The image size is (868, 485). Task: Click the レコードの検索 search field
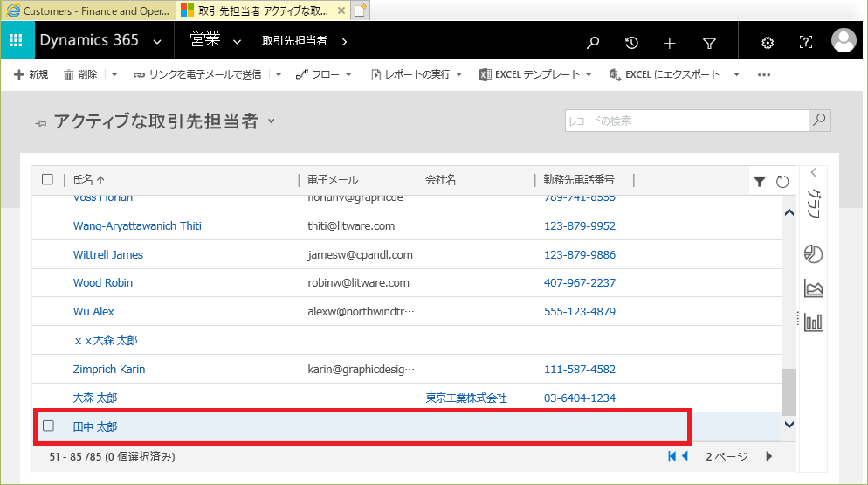(687, 121)
